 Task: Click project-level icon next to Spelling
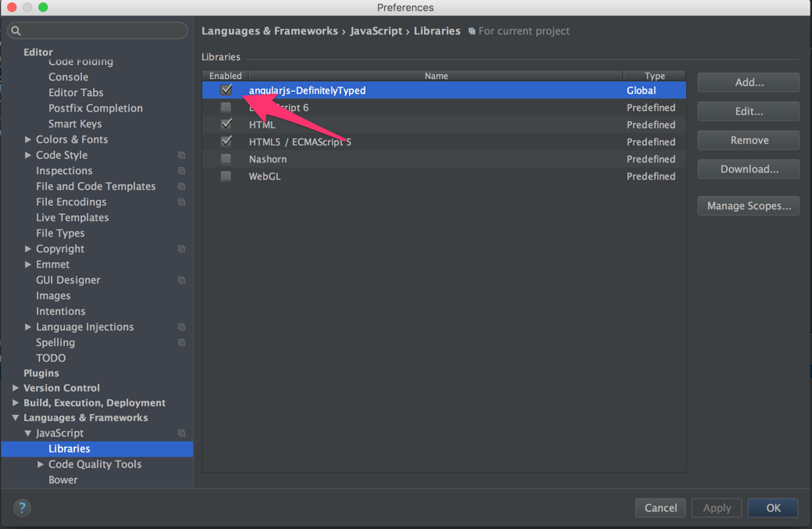(x=181, y=342)
